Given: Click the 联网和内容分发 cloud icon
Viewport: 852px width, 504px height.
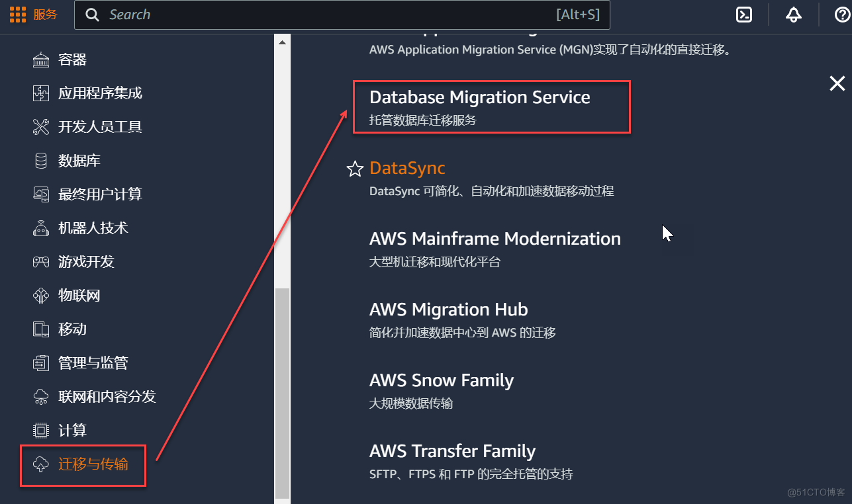Looking at the screenshot, I should click(x=41, y=397).
